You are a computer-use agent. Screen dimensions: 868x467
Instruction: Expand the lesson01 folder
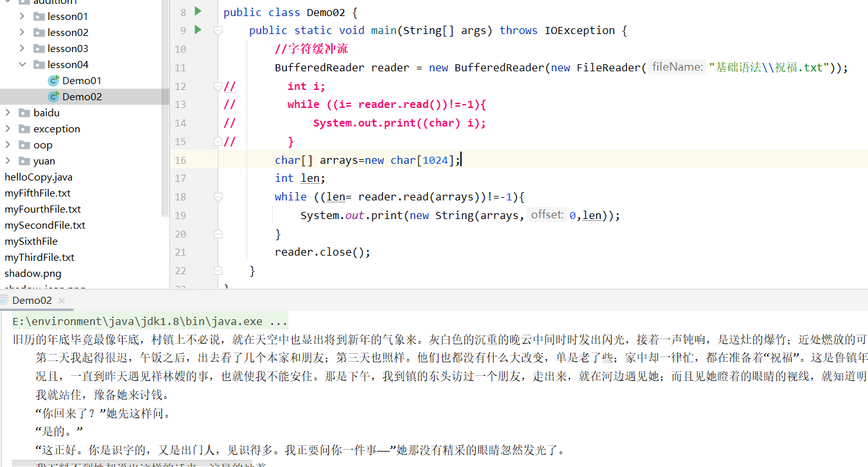22,16
